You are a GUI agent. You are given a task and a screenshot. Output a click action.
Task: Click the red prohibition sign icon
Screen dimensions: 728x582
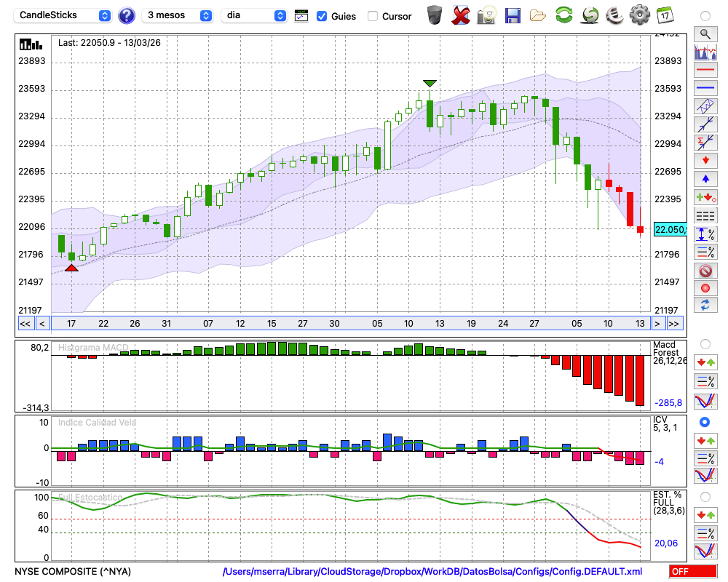click(x=705, y=270)
